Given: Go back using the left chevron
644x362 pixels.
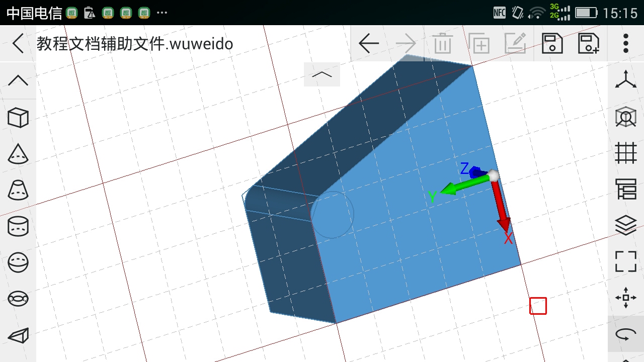Looking at the screenshot, I should click(18, 44).
